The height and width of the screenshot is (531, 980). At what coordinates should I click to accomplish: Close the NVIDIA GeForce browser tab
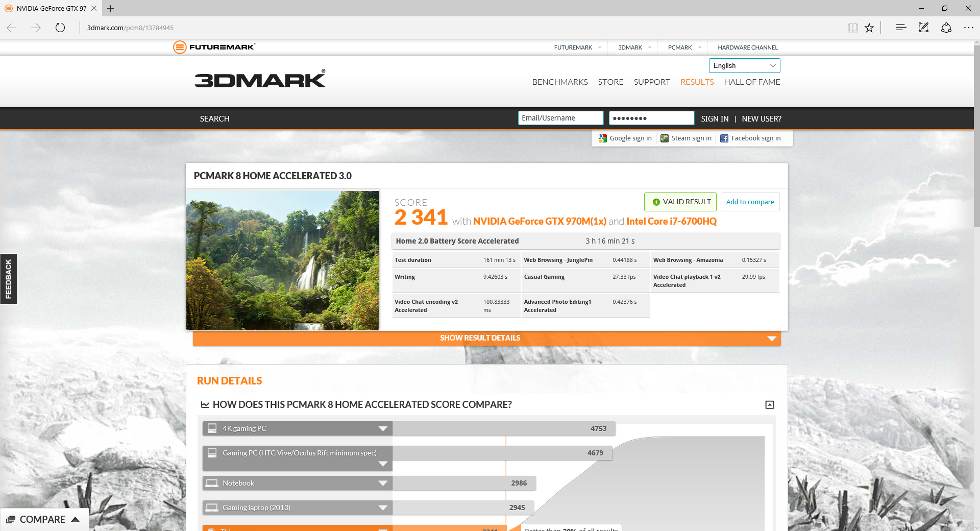click(x=94, y=8)
